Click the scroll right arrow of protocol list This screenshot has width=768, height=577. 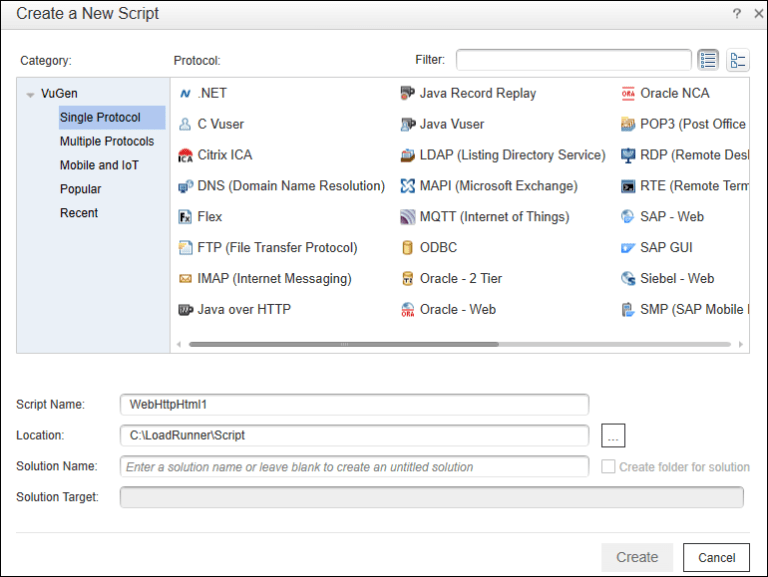741,344
